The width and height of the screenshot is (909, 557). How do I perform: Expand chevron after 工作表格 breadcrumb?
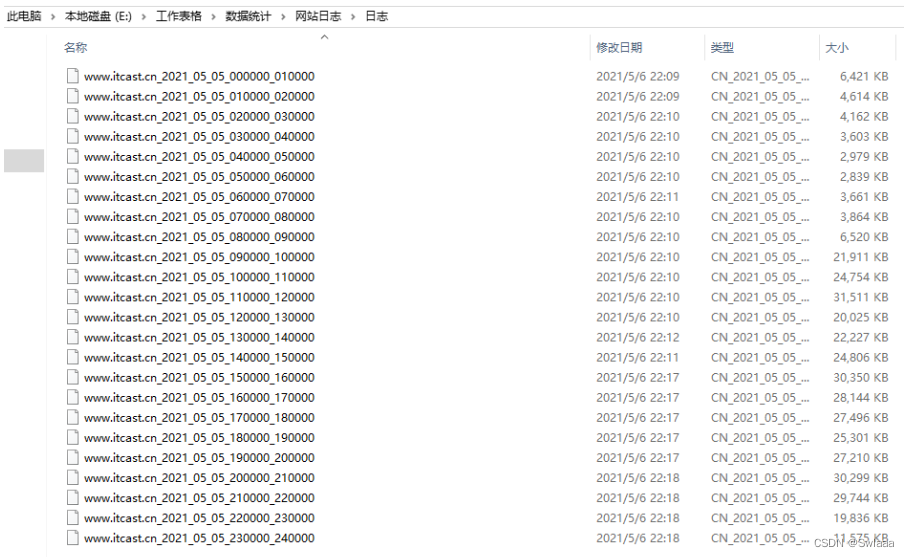(213, 16)
